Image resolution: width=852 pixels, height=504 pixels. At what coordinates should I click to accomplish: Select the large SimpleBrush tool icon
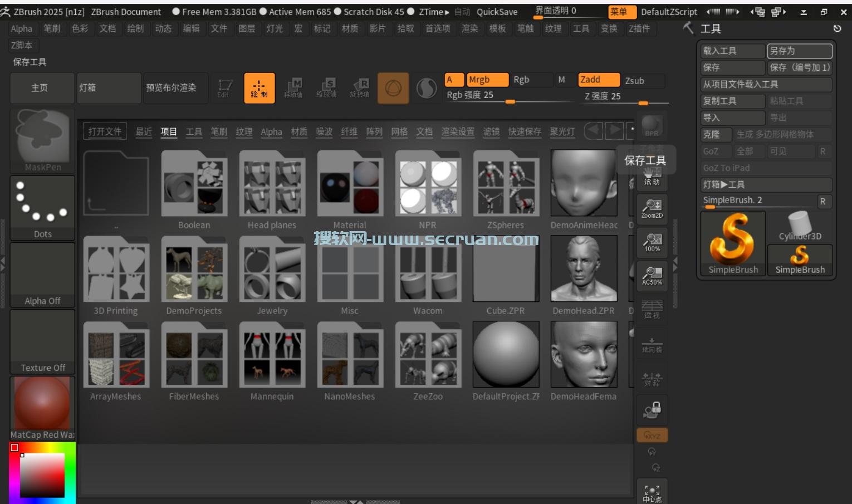pyautogui.click(x=733, y=243)
